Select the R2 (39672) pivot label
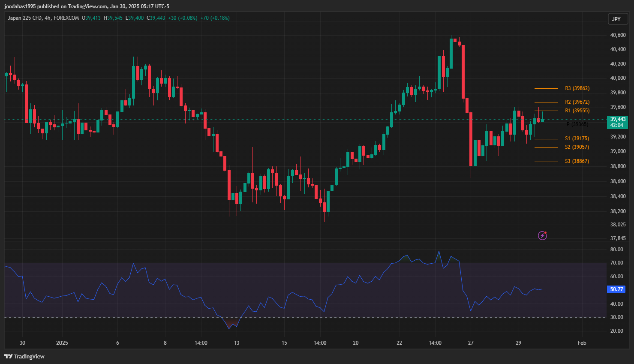Screen dimensions: 634x364 point(577,102)
